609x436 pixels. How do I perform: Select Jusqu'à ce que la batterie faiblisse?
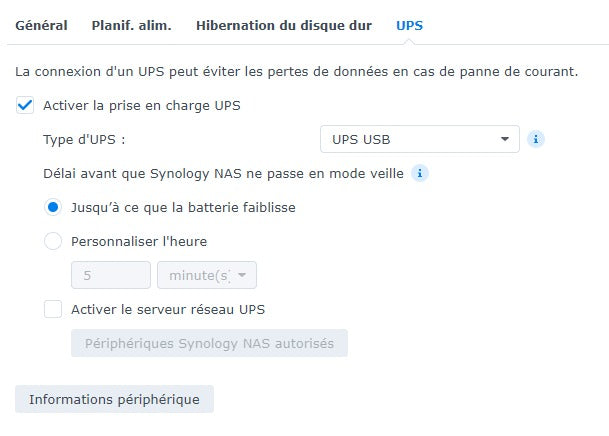pos(53,207)
